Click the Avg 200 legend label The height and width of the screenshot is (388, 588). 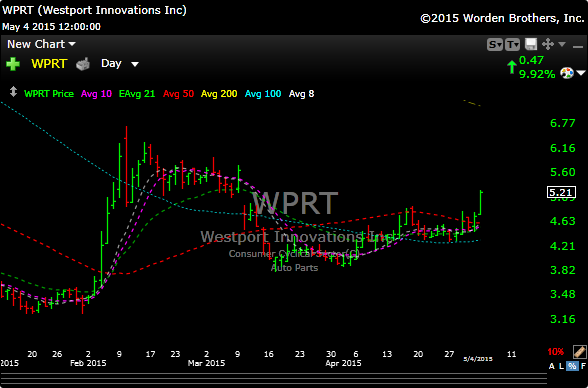[x=219, y=94]
